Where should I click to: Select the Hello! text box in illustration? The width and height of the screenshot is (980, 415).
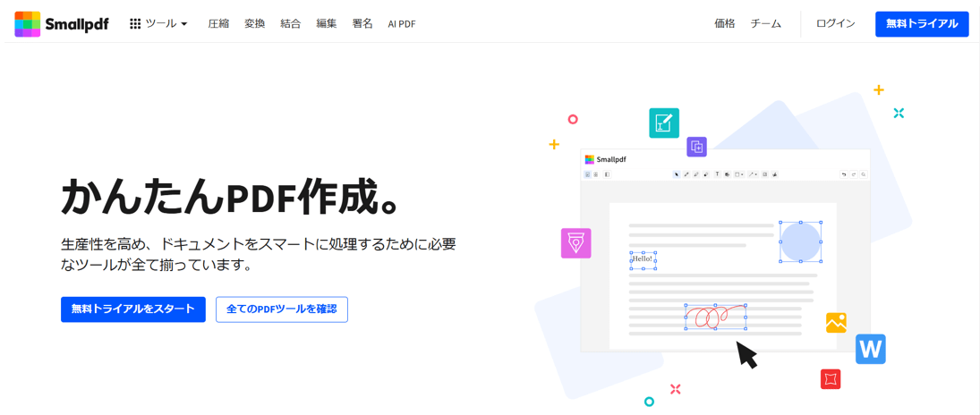643,259
